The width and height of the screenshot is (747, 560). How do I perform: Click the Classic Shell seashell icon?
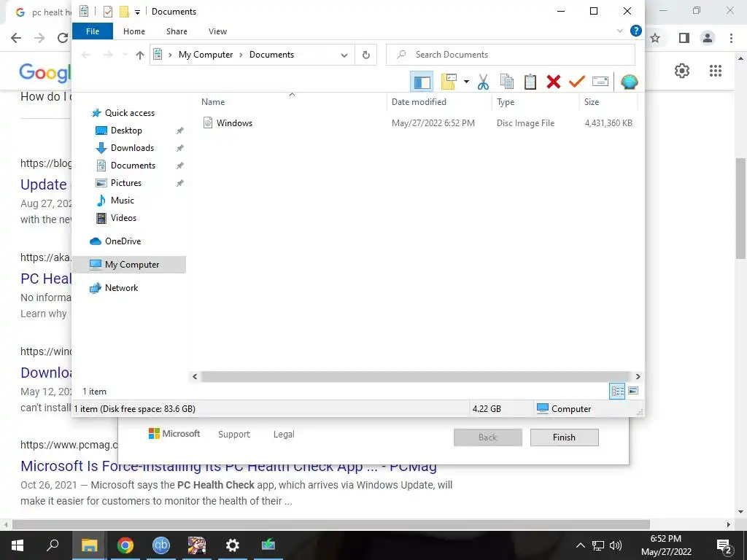pyautogui.click(x=630, y=82)
